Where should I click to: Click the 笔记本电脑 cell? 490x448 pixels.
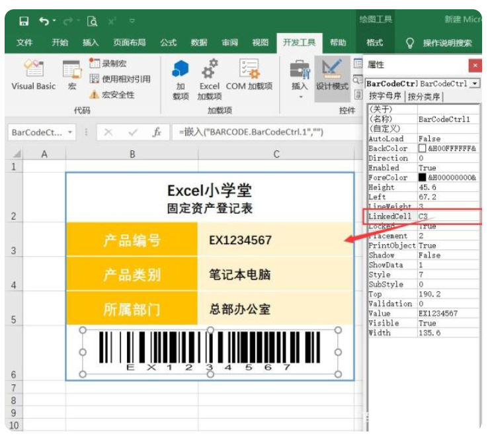pyautogui.click(x=276, y=274)
